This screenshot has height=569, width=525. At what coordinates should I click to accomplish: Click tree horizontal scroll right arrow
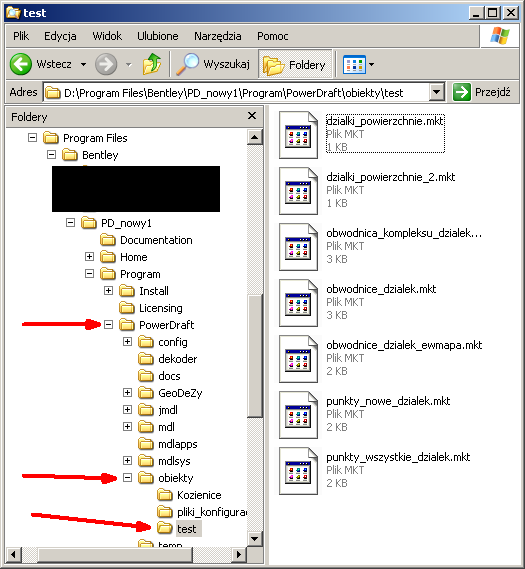click(239, 554)
